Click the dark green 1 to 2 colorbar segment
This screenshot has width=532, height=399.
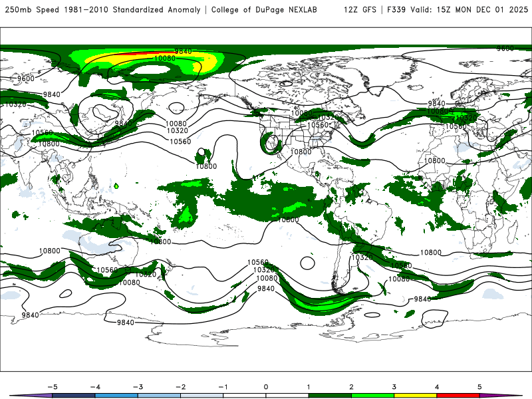point(330,396)
